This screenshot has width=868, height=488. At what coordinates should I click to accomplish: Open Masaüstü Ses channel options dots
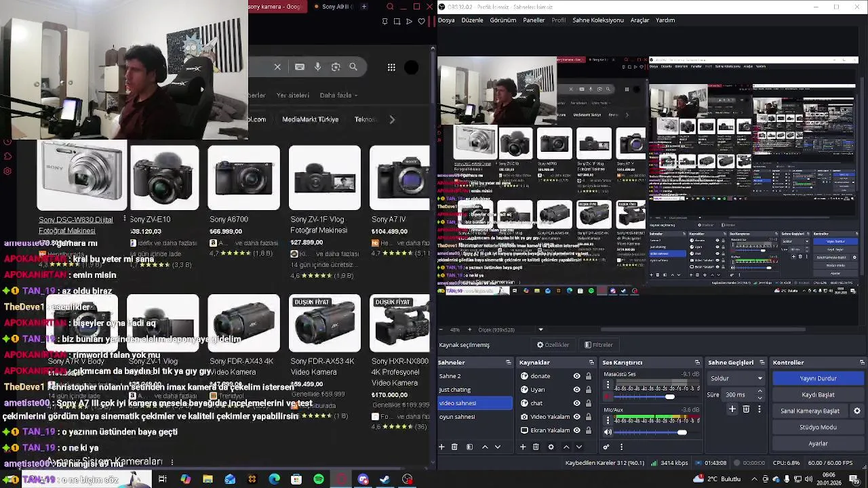[608, 384]
